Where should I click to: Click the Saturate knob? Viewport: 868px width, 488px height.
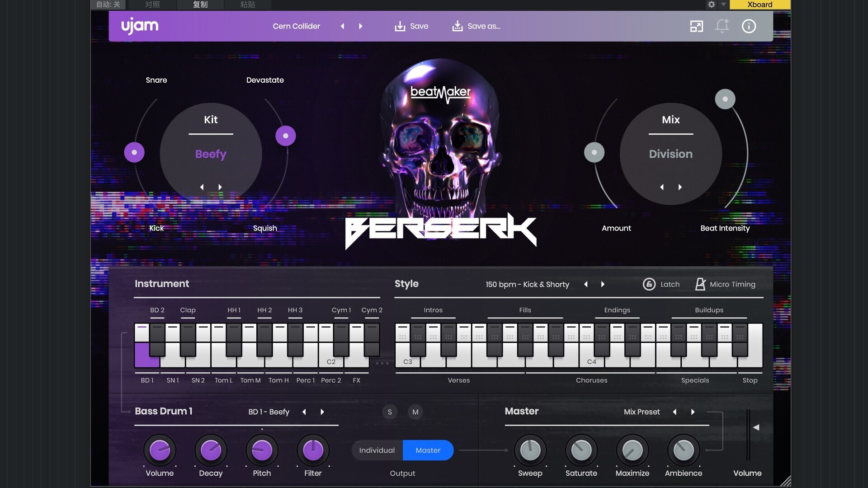pos(581,450)
